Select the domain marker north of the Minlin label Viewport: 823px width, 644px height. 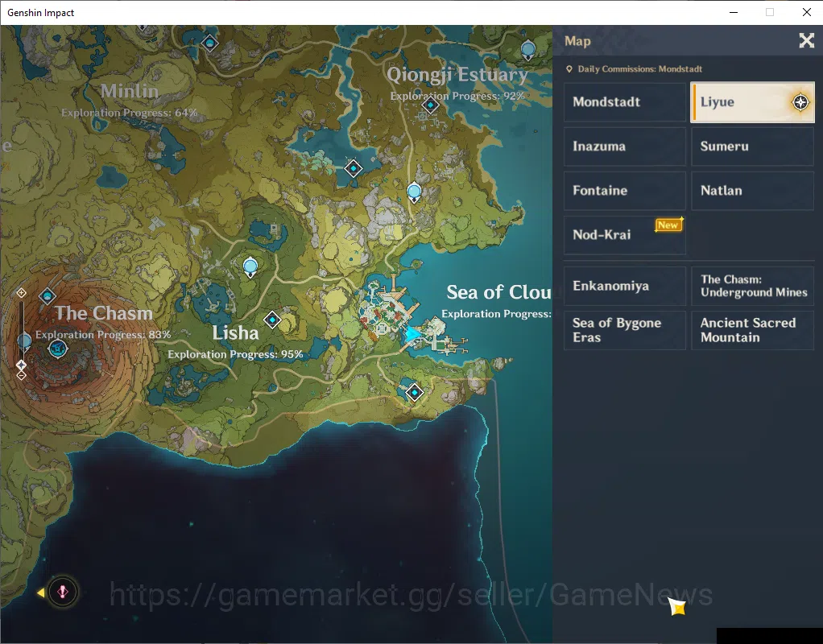click(x=210, y=43)
